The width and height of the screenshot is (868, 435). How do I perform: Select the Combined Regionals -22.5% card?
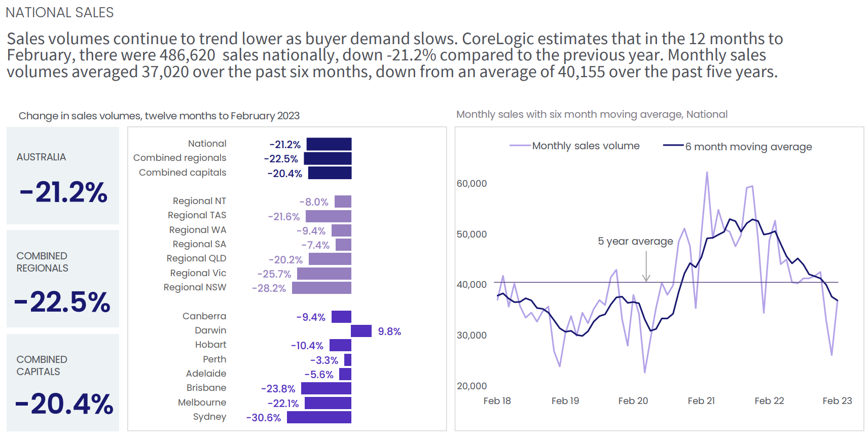63,279
